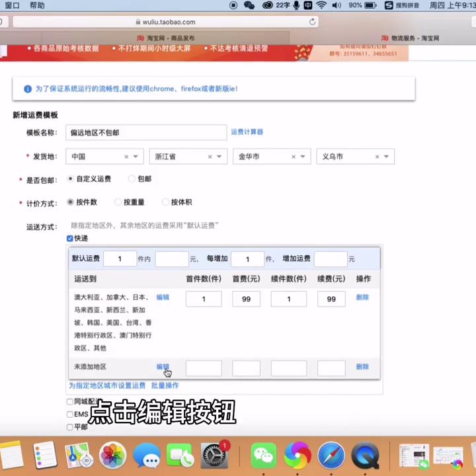The height and width of the screenshot is (476, 476).
Task: Click the 续费 field showing 99
Action: pos(331,299)
